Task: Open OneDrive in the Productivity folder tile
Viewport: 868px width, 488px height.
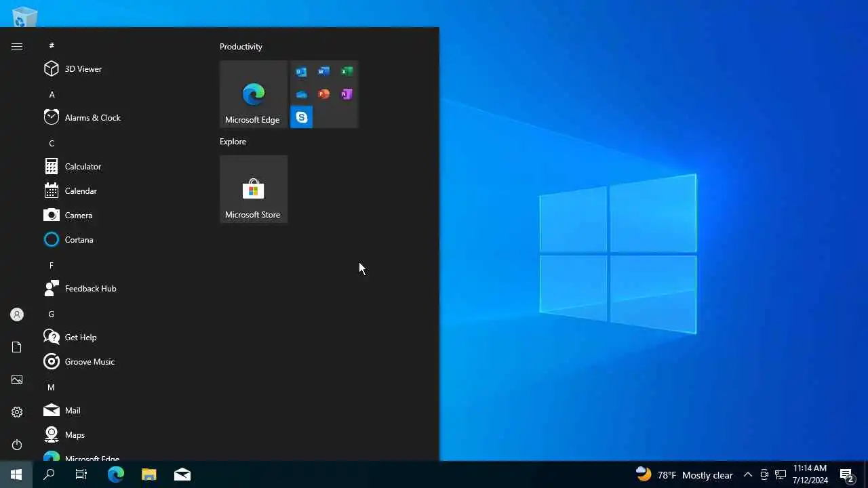Action: click(301, 94)
